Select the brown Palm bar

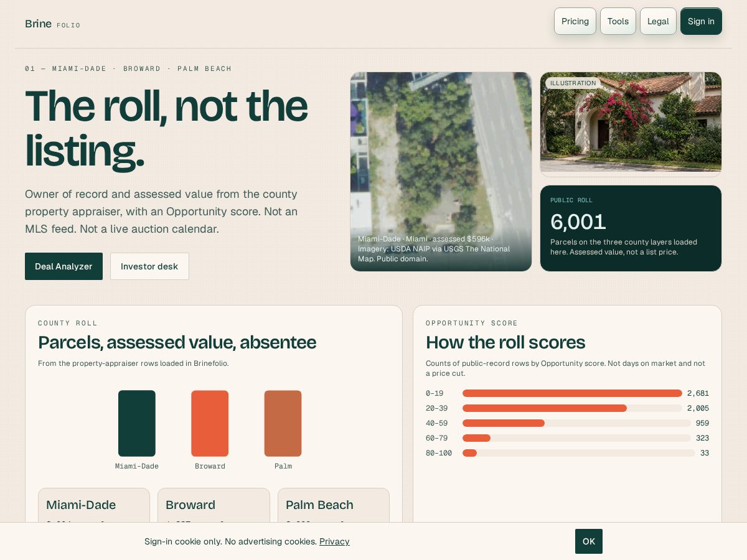[283, 423]
